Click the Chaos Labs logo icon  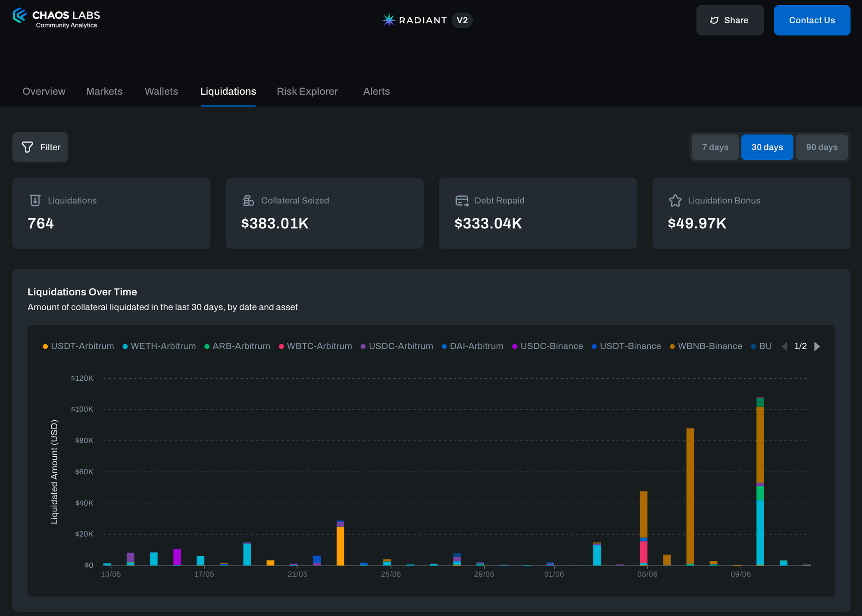20,16
